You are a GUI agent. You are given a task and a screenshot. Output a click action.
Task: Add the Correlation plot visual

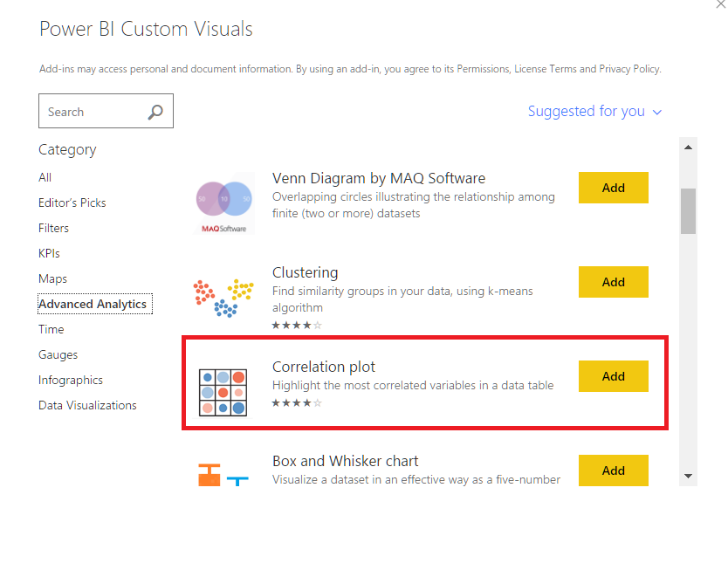click(613, 376)
